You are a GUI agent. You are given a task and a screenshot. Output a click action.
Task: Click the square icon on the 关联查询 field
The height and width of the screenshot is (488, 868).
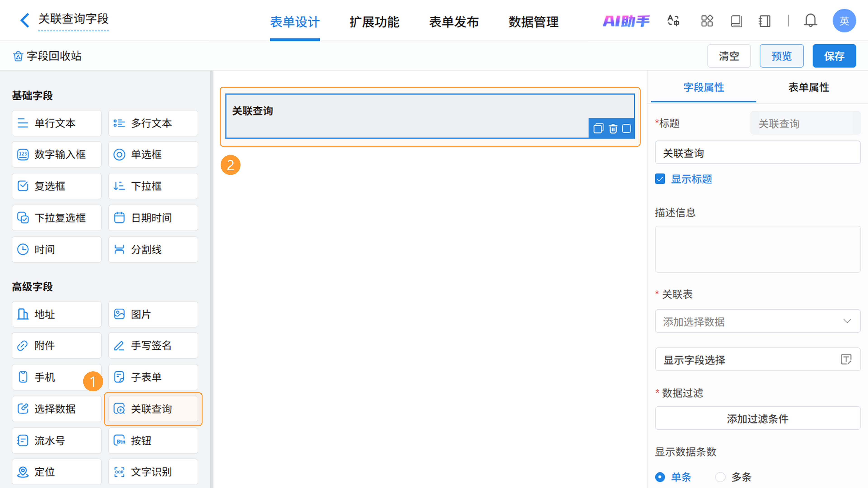point(626,129)
